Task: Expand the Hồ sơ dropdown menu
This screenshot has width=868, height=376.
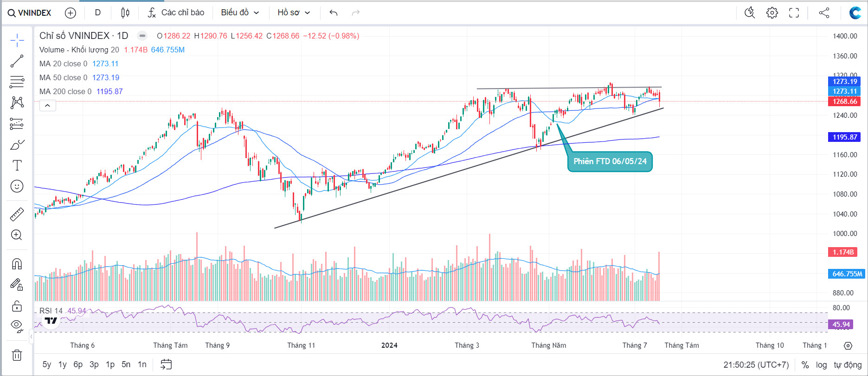Action: tap(294, 13)
